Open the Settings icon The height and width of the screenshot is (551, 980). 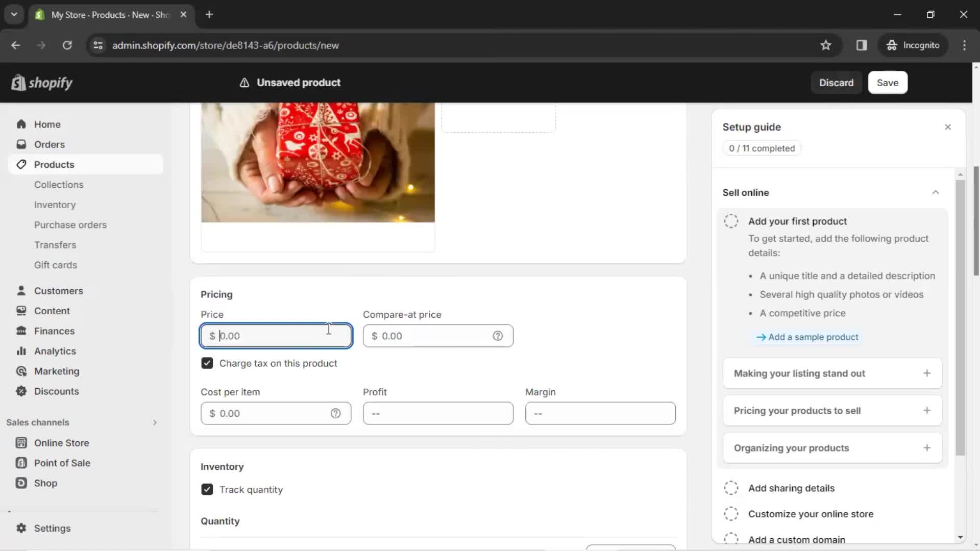pyautogui.click(x=21, y=528)
